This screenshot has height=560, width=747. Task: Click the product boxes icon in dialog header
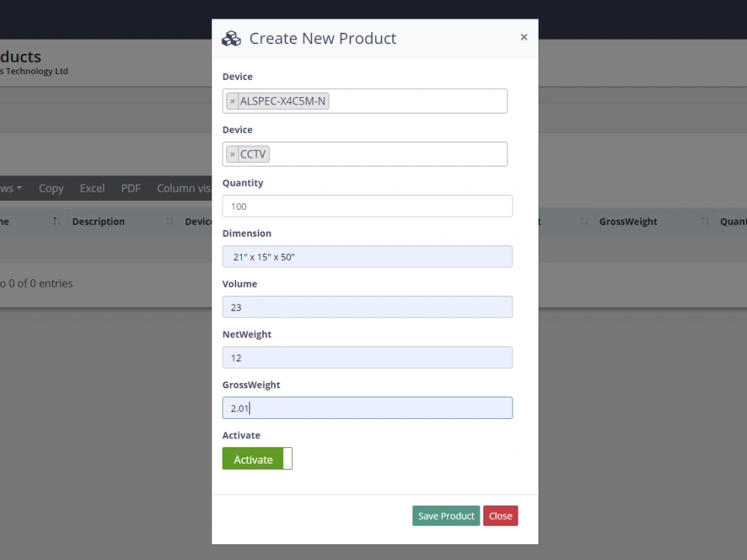pyautogui.click(x=232, y=39)
